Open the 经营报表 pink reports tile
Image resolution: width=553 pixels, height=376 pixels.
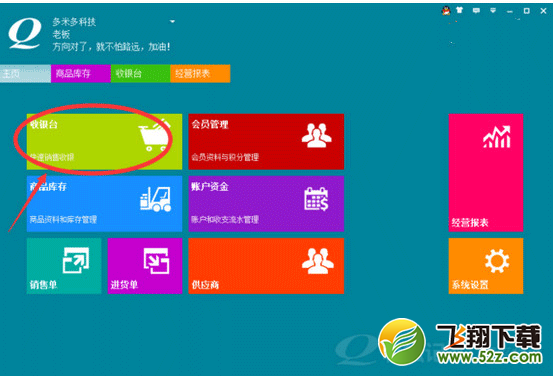point(486,173)
